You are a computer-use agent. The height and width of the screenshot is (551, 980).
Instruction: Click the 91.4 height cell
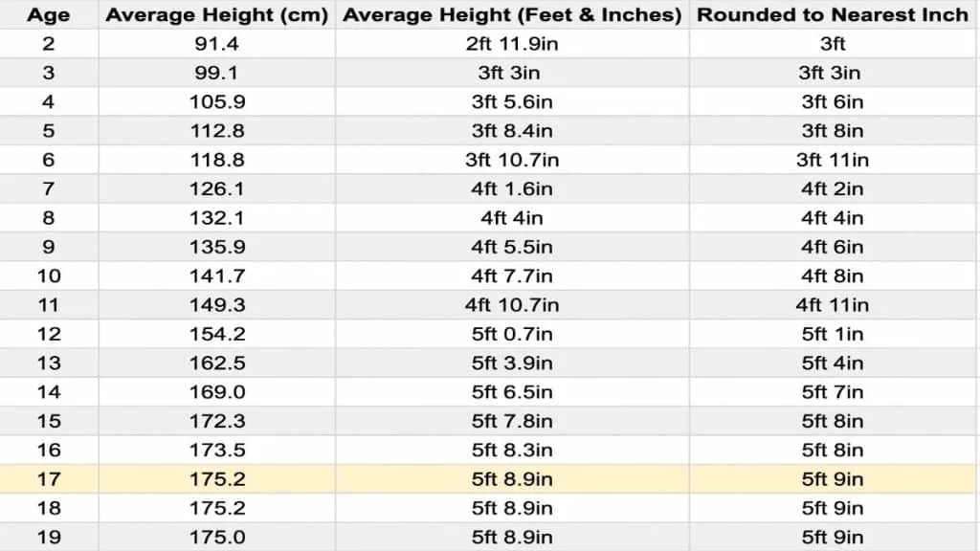216,44
